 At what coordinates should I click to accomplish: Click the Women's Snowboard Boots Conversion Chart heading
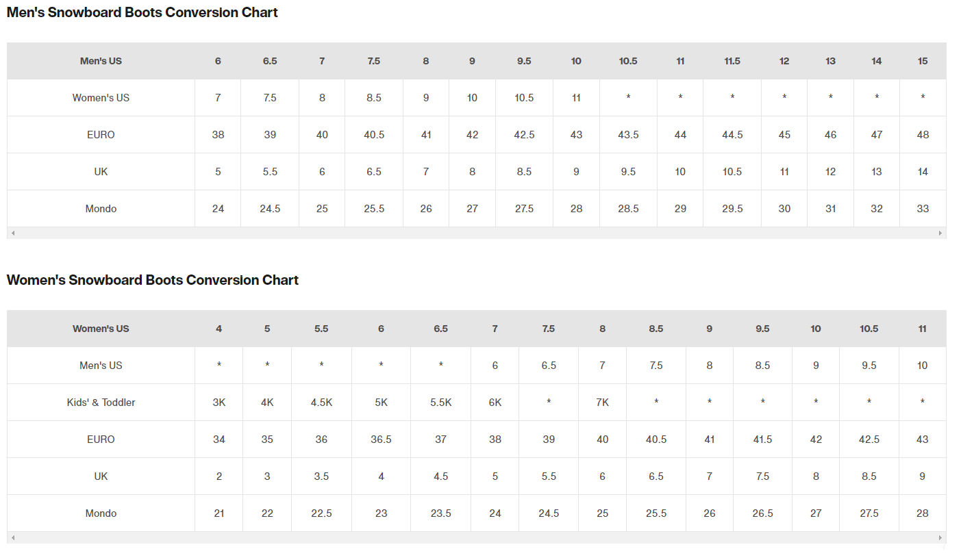pos(152,280)
